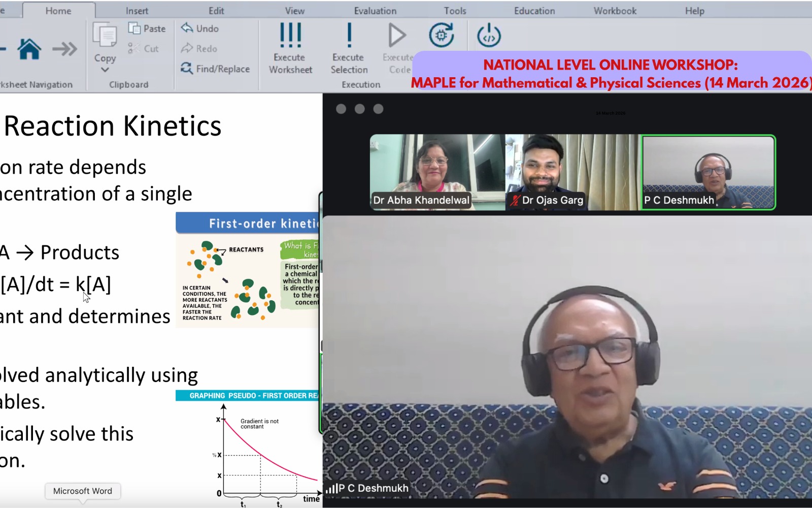Viewport: 812px width, 508px height.
Task: Click the power code icon in ribbon
Action: (x=489, y=36)
